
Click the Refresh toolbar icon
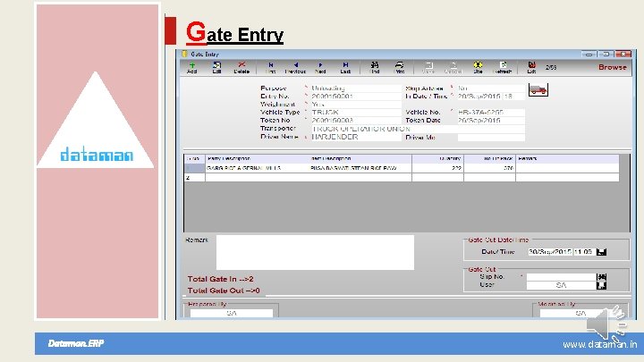tap(503, 67)
